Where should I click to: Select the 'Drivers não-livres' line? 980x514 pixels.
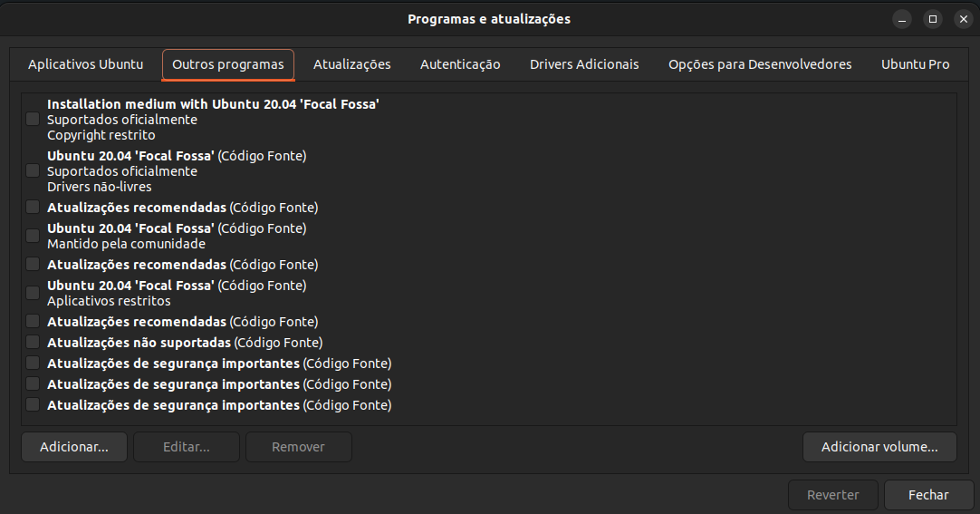coord(100,187)
